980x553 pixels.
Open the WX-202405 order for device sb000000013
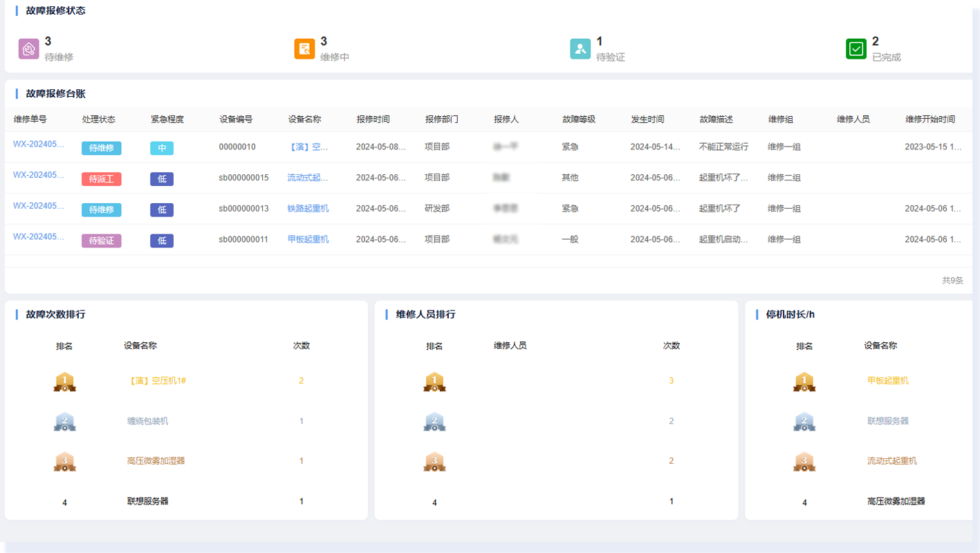39,205
